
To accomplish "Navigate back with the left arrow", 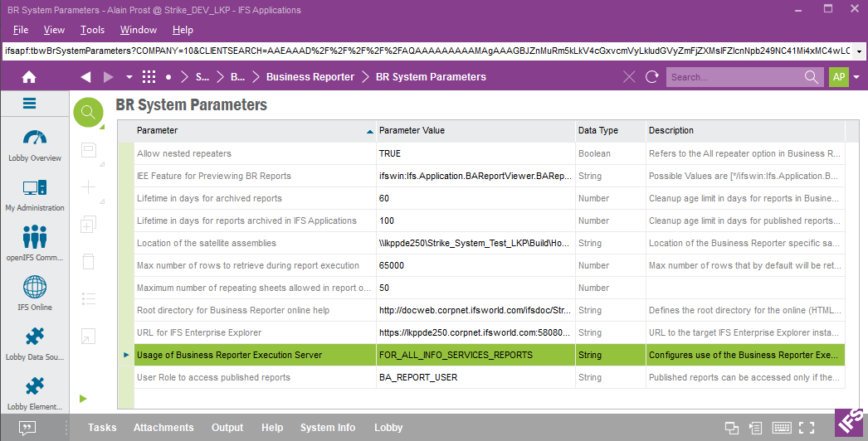I will pyautogui.click(x=85, y=77).
